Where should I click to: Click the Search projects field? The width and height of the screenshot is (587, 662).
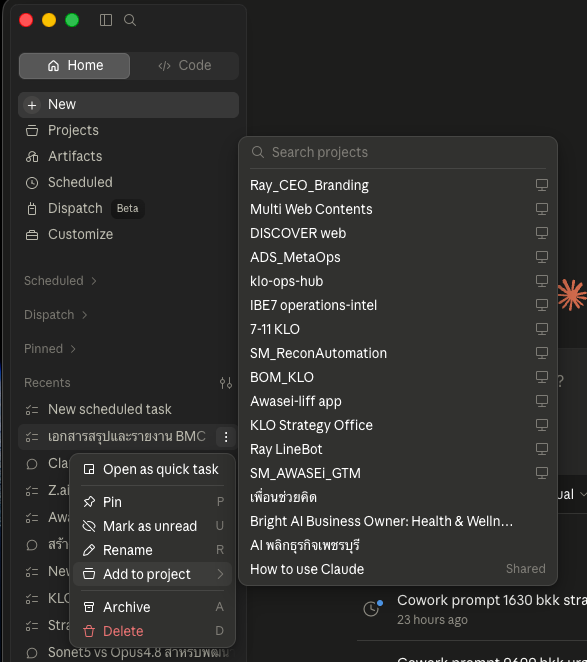[x=398, y=152]
